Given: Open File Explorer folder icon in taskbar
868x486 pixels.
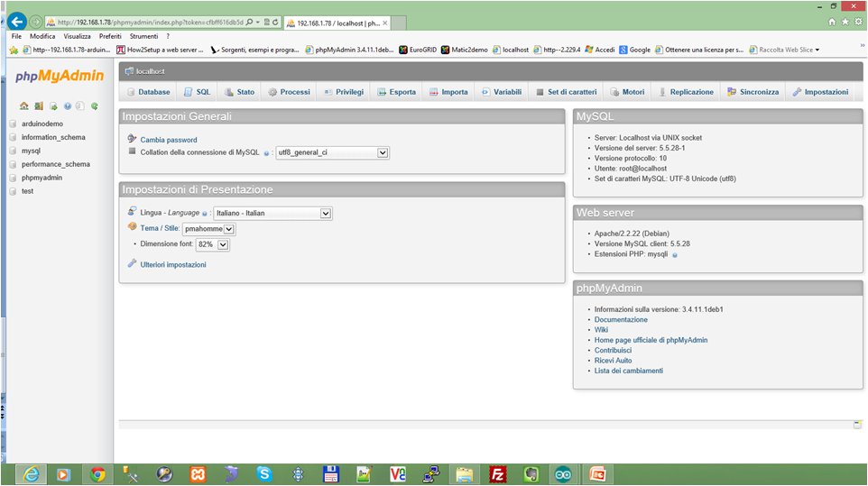Looking at the screenshot, I should coord(465,474).
